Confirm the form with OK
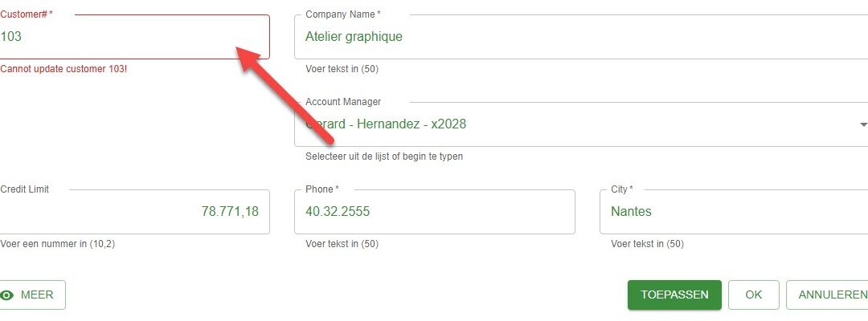The image size is (868, 321). (753, 295)
